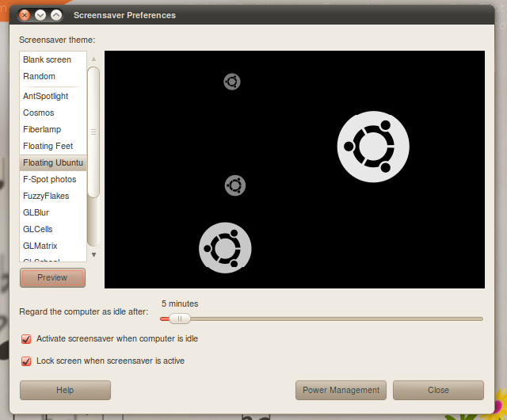Choose the Cosmos screensaver
This screenshot has width=507, height=420.
coord(53,113)
